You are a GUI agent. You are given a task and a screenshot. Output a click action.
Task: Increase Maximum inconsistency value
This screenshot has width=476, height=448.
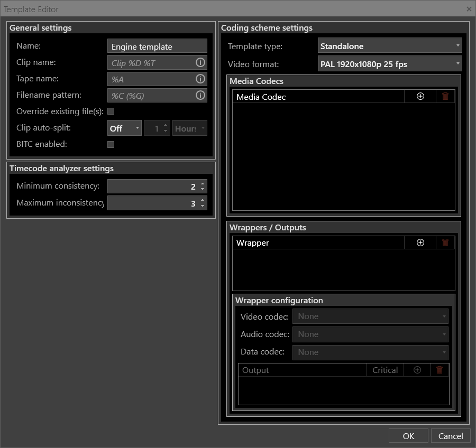[203, 200]
